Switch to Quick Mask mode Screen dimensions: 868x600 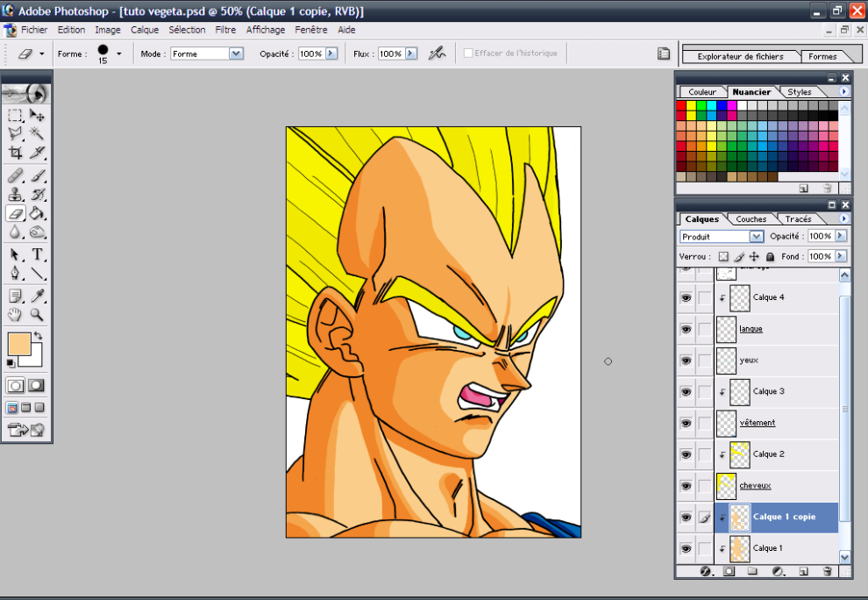(x=37, y=386)
